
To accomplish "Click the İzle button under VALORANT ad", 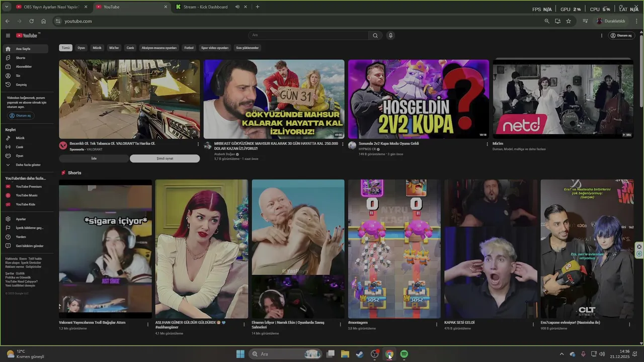I will click(x=94, y=158).
